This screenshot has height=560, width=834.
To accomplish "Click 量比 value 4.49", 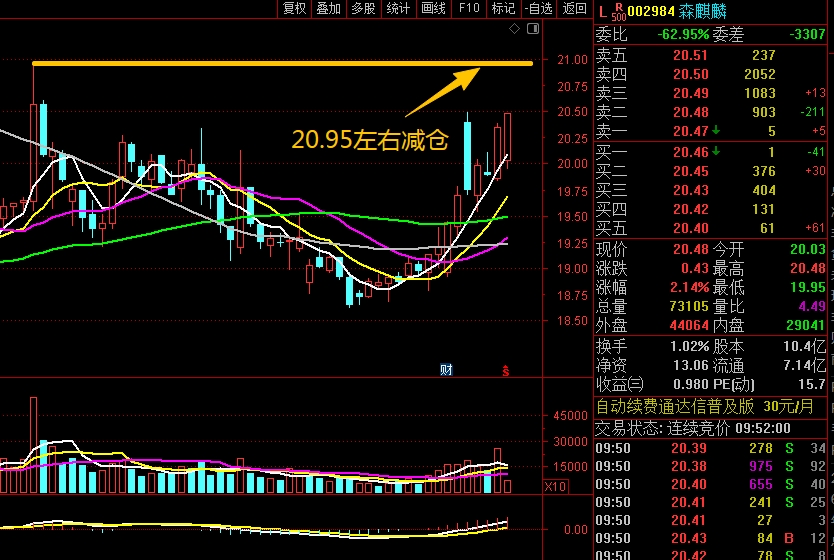I will [812, 306].
